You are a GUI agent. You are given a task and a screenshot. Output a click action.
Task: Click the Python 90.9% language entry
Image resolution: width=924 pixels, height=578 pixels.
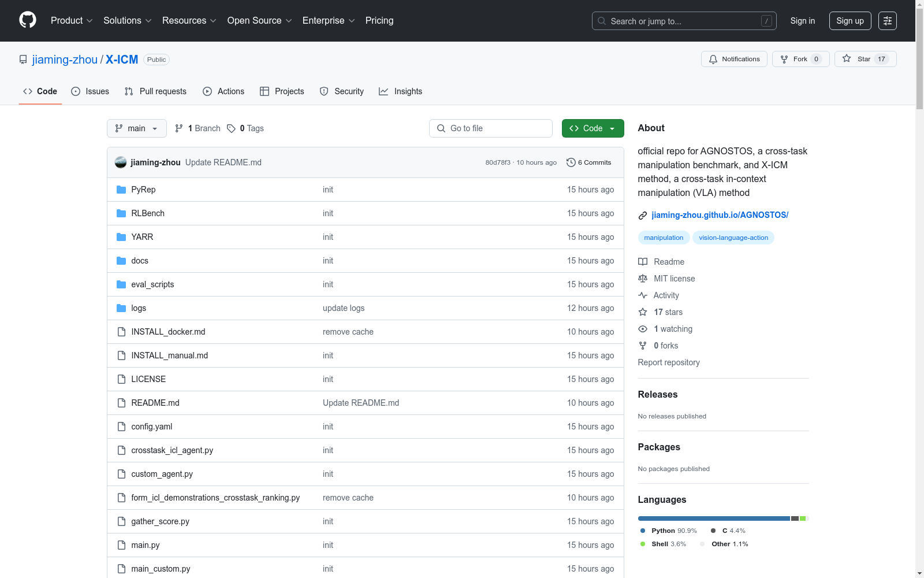point(668,531)
